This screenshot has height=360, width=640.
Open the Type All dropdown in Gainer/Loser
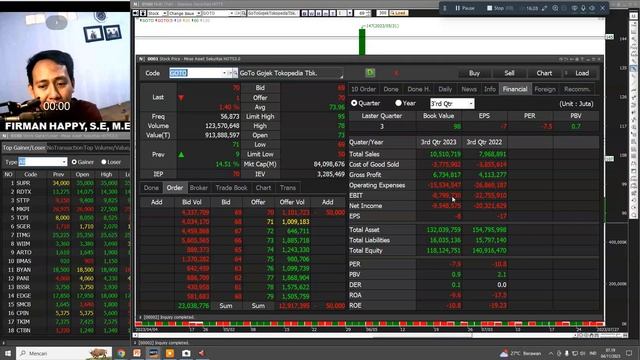coord(42,162)
